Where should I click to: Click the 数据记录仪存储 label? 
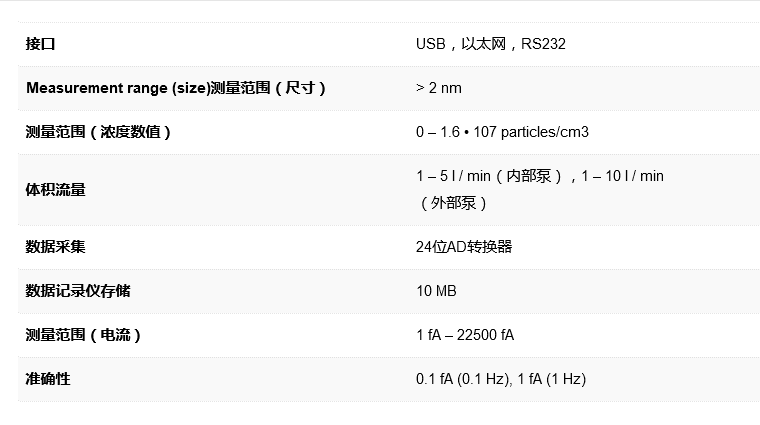78,291
